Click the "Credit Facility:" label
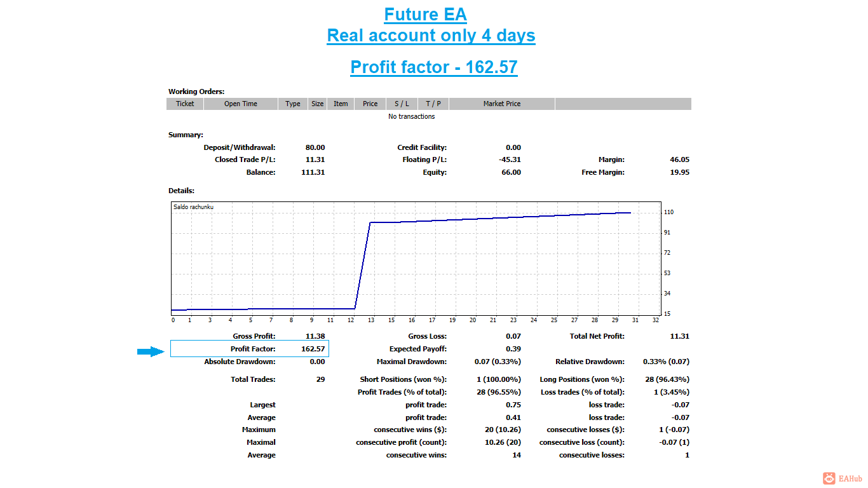 coord(422,147)
